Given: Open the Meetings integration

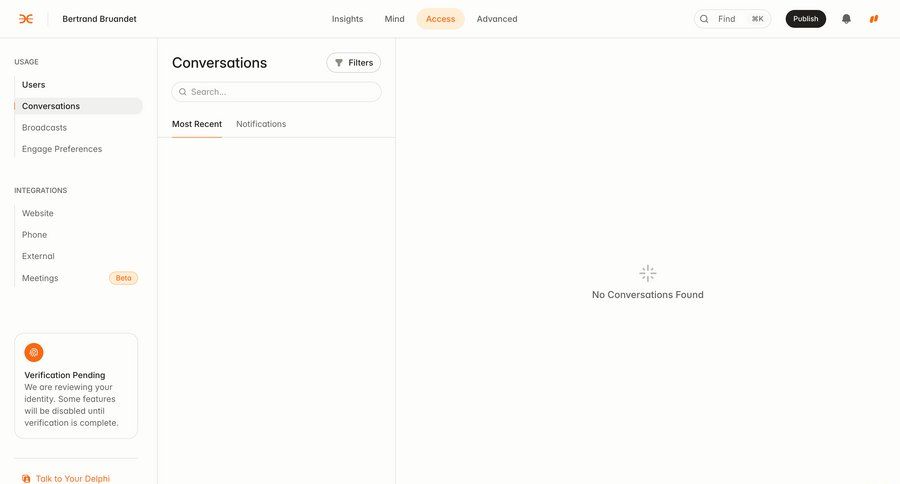Looking at the screenshot, I should pos(40,278).
